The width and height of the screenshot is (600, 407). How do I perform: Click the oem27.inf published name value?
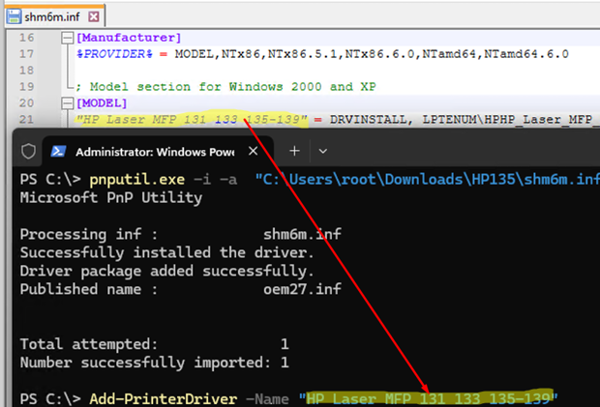click(x=302, y=289)
